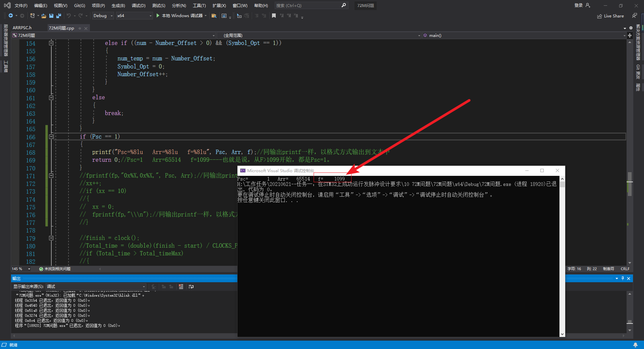Click the green start debugging play icon
644x349 pixels.
pos(158,16)
